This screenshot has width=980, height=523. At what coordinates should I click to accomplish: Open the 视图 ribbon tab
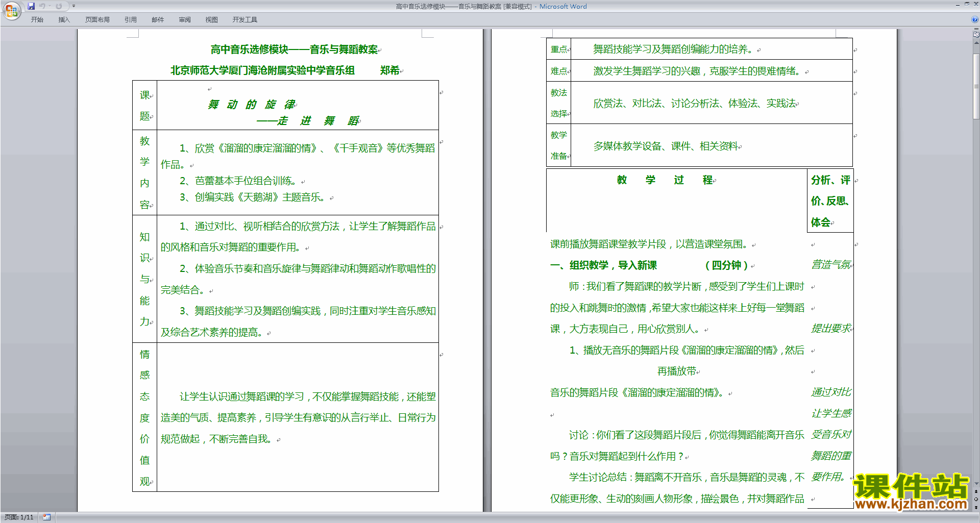[x=211, y=20]
